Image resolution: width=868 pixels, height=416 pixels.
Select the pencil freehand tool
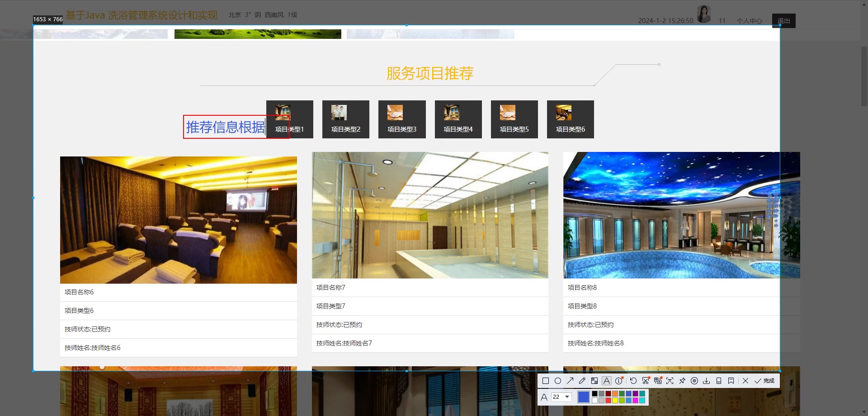582,381
